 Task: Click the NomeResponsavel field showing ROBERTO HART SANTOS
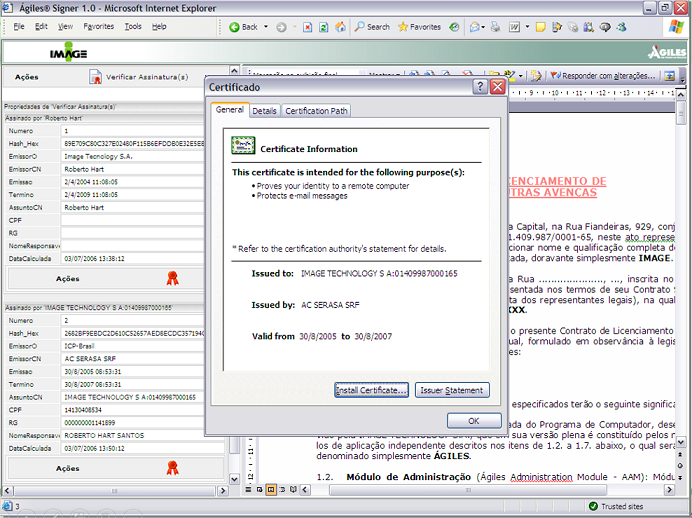[x=143, y=435]
